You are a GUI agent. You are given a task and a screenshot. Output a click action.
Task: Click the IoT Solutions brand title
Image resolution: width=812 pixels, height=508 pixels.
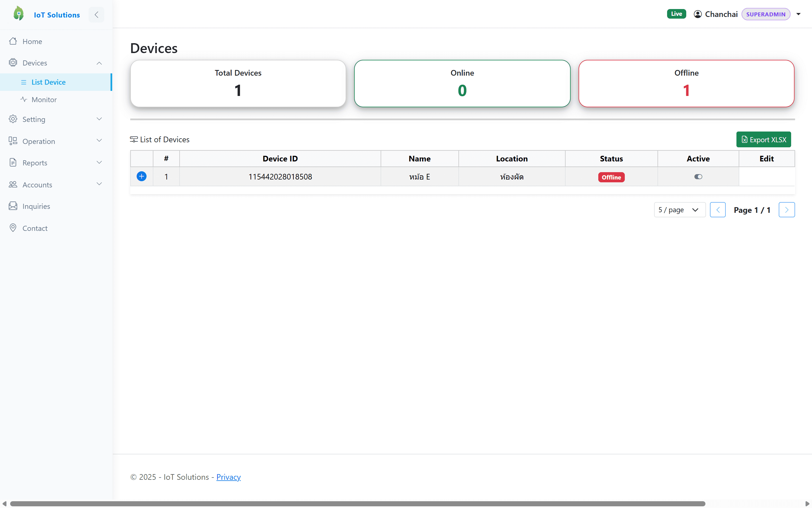click(x=57, y=15)
